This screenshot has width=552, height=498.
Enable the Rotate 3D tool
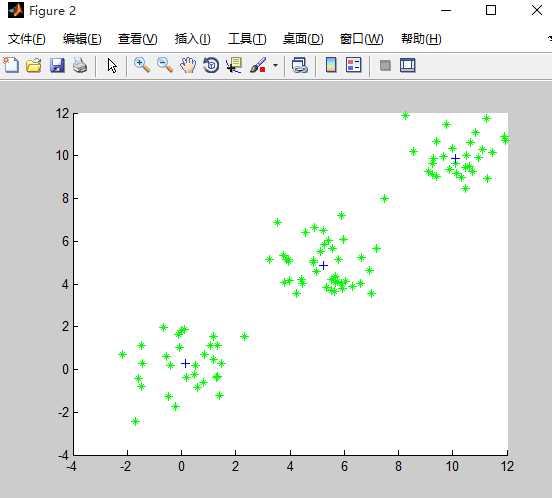click(x=211, y=65)
